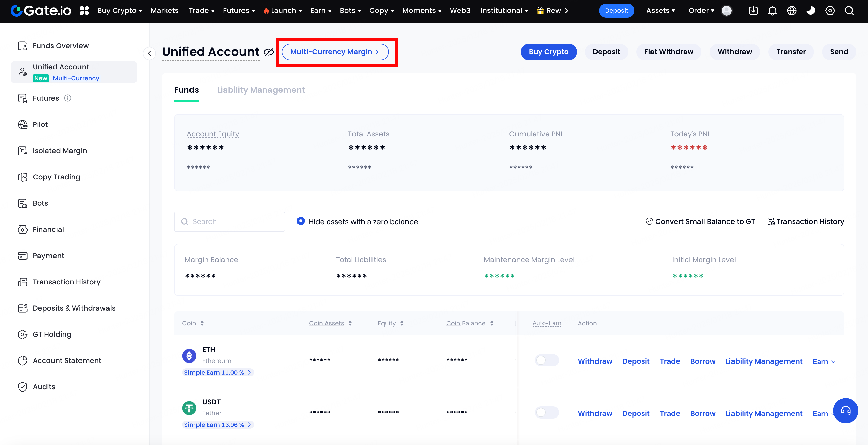Collapse the left sidebar arrow
Image resolution: width=868 pixels, height=445 pixels.
coord(149,53)
